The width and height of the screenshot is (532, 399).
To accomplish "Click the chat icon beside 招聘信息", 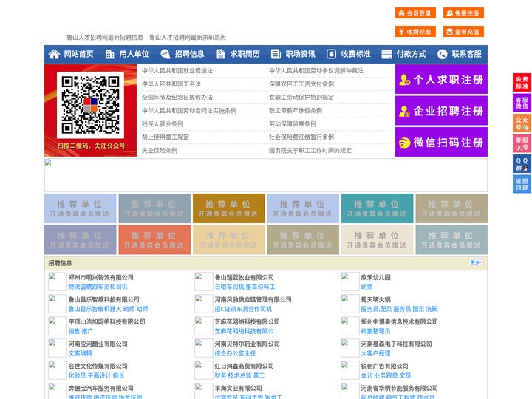I will (166, 54).
